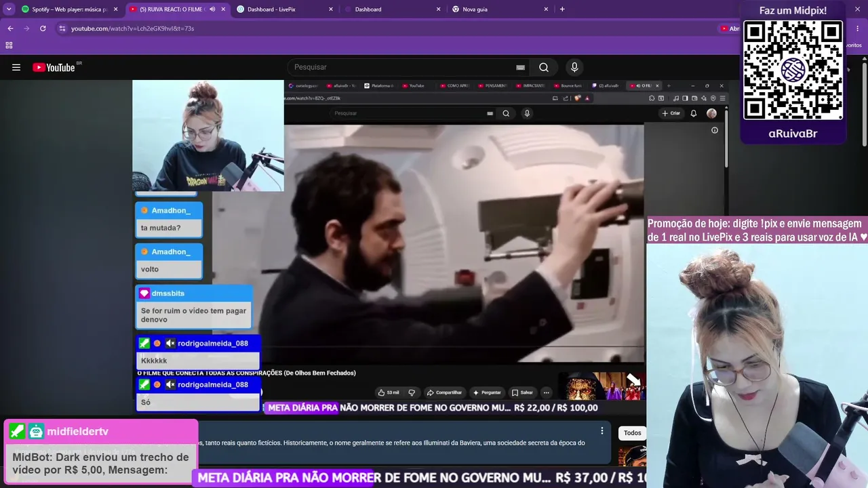868x488 pixels.
Task: Like the video with the 53 mil button
Action: [x=389, y=392]
